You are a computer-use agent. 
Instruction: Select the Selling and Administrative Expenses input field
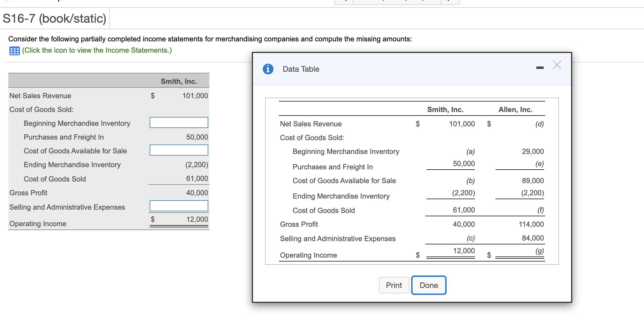tap(178, 205)
